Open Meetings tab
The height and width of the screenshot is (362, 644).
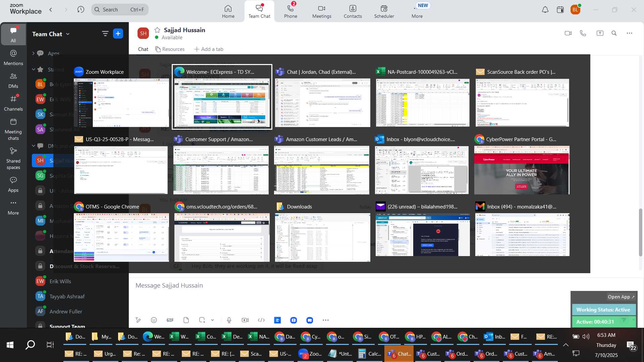click(322, 11)
